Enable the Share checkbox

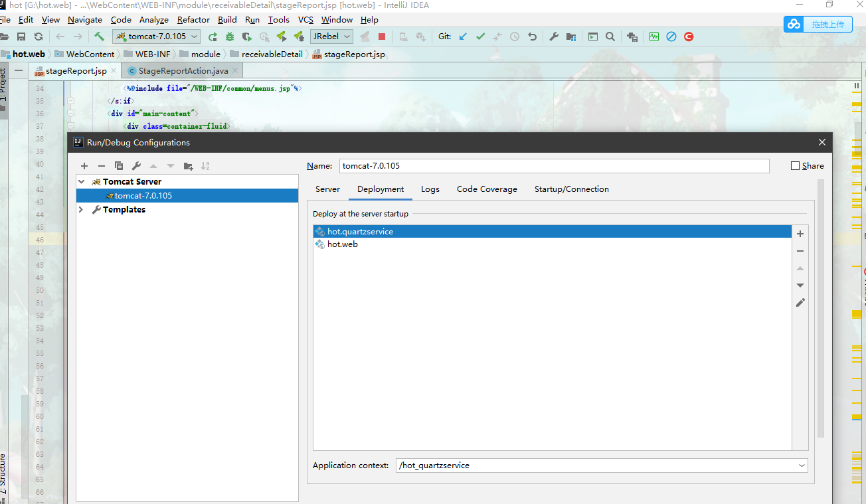795,166
